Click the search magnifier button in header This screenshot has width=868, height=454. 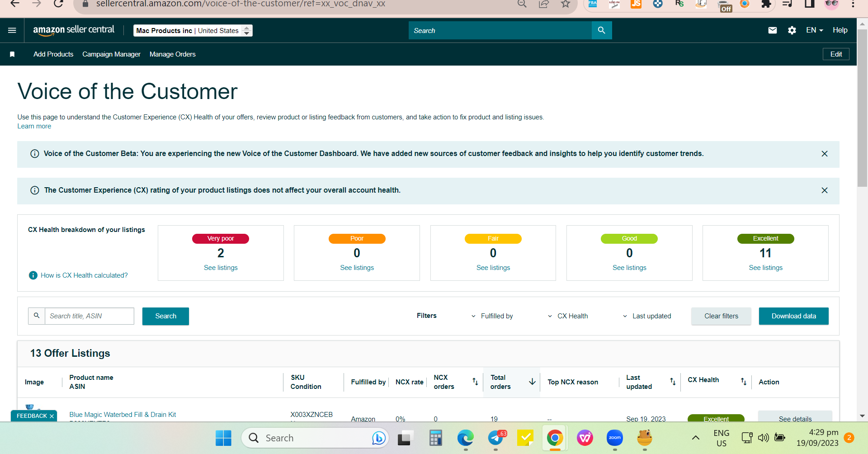[601, 30]
